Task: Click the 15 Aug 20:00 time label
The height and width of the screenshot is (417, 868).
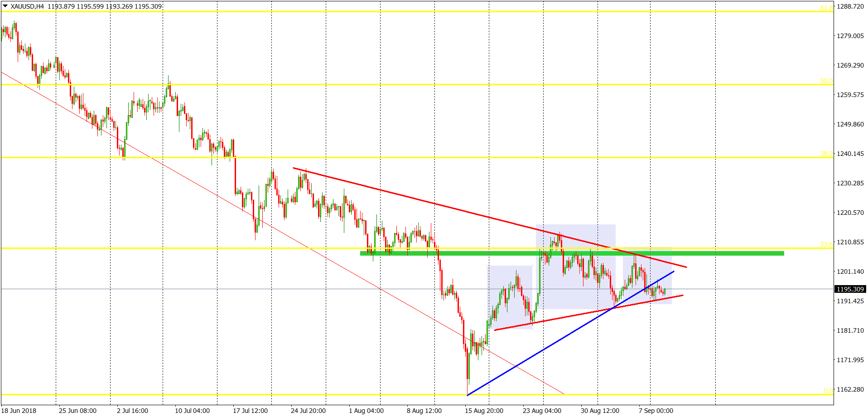Action: click(484, 411)
